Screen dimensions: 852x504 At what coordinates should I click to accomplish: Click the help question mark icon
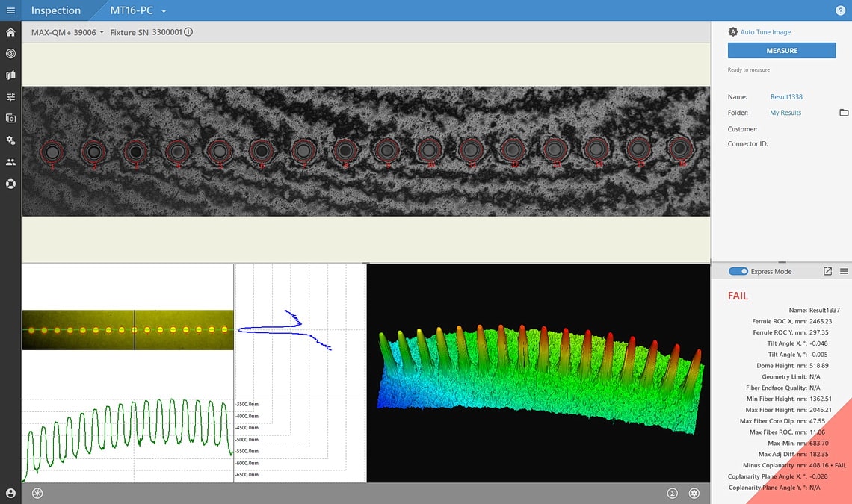[840, 10]
